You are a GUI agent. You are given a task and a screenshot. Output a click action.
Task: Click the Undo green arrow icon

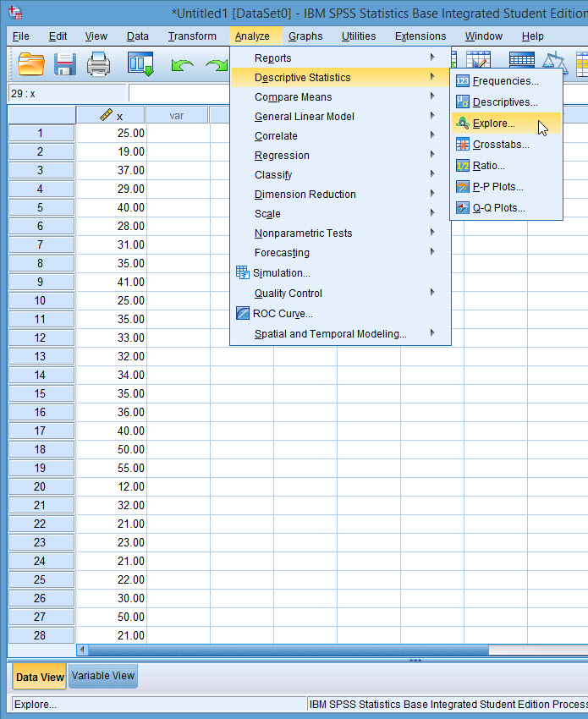182,65
